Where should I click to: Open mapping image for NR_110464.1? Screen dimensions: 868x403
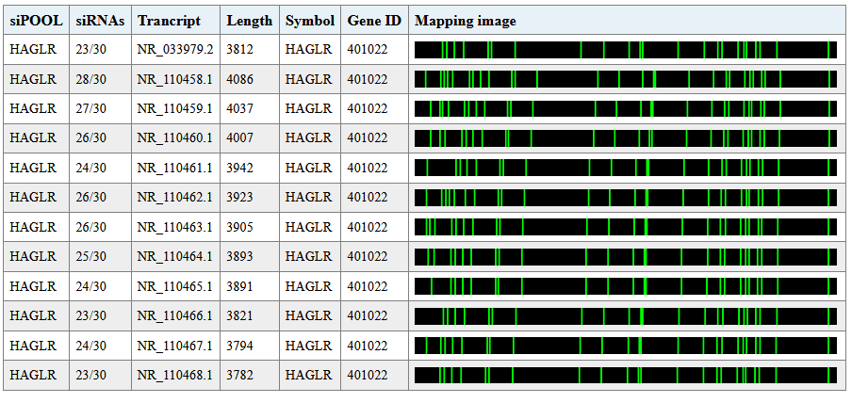pyautogui.click(x=626, y=256)
